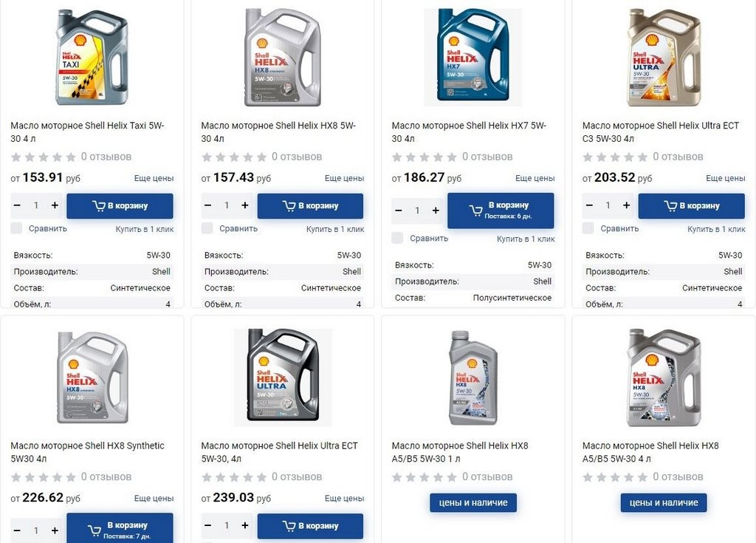Expand more prices for Helix Ultra ECT C3
756x543 pixels.
(725, 178)
